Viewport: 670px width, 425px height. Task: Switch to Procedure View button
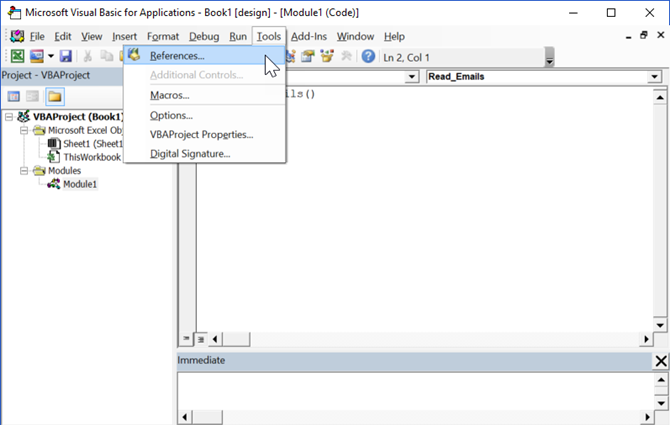(x=186, y=339)
